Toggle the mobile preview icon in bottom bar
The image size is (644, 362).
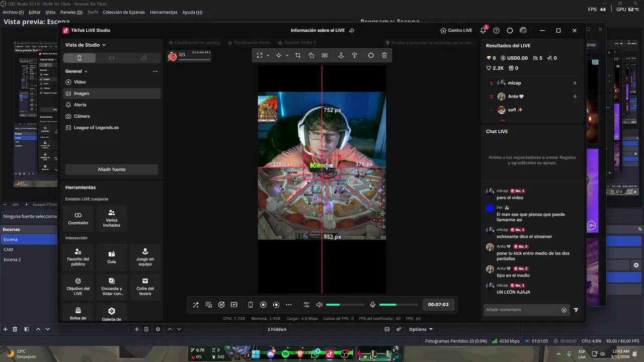(x=251, y=305)
